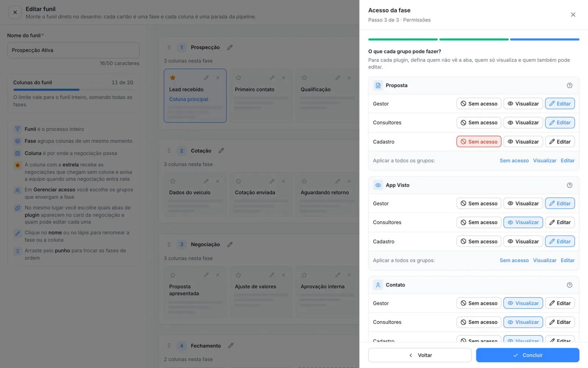Image resolution: width=588 pixels, height=368 pixels.
Task: Click the star on Aprovação interna column
Action: (x=304, y=275)
